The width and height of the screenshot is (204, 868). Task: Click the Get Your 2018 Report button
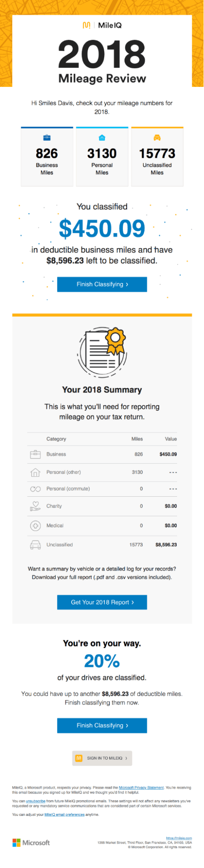pos(102,602)
